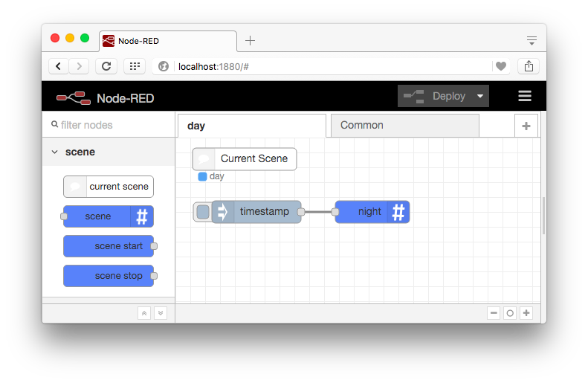Click the Node-RED logo in header

tap(74, 98)
